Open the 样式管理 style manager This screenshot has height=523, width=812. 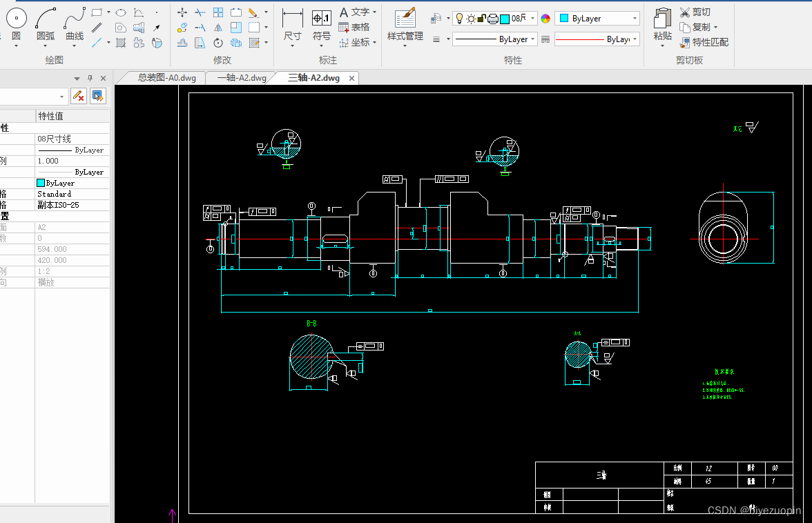[x=405, y=26]
